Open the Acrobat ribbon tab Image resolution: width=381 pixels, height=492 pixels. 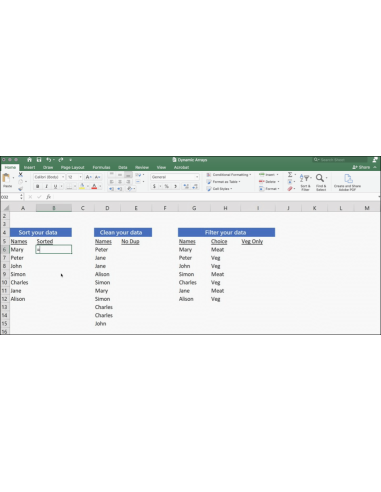181,167
